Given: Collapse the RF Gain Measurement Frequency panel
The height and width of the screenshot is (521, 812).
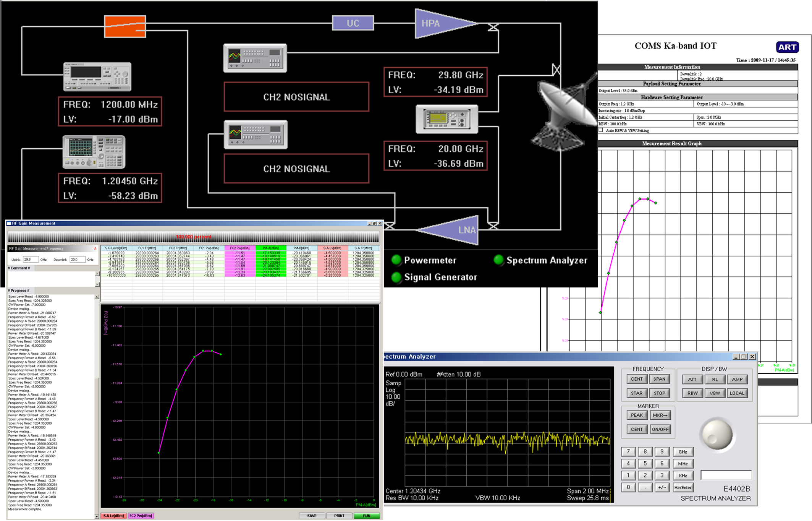Looking at the screenshot, I should (95, 248).
